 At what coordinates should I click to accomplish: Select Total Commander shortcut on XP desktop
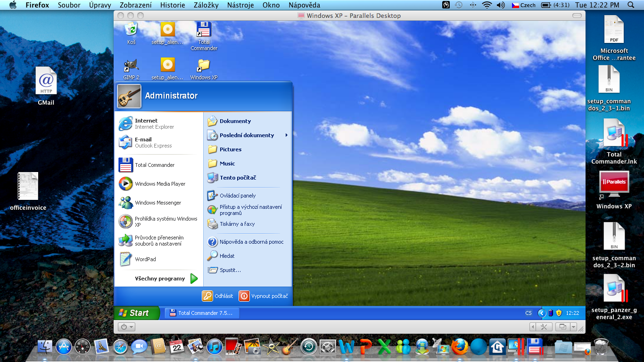204,36
